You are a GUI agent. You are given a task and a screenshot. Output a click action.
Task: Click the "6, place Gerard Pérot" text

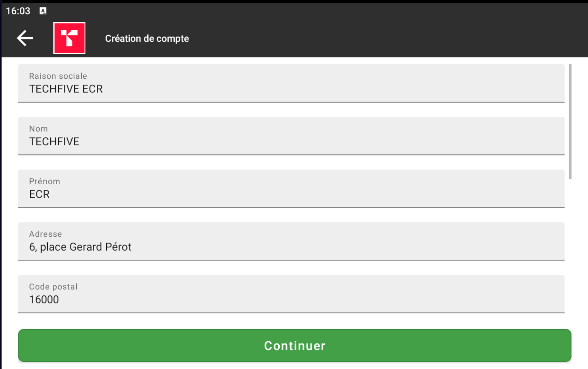tap(80, 247)
